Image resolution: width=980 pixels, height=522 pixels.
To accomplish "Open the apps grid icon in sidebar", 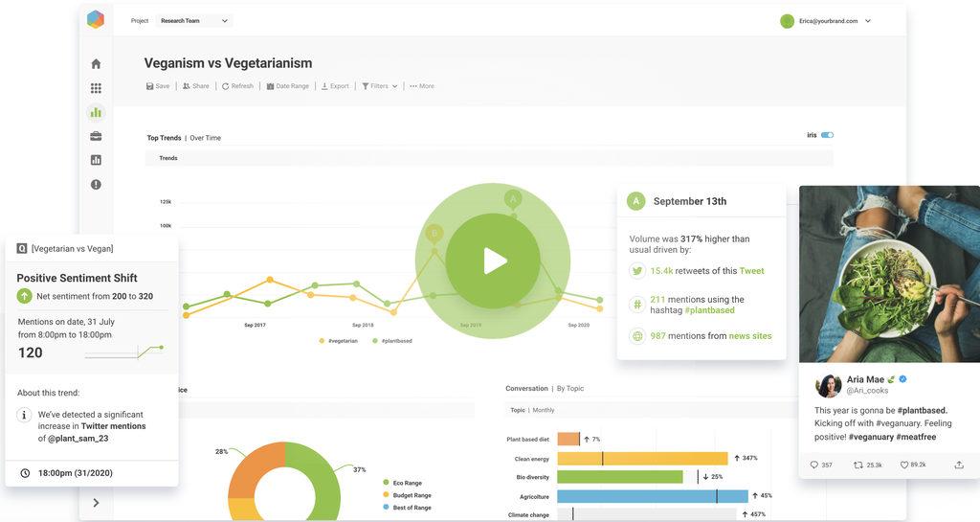I will [x=96, y=88].
